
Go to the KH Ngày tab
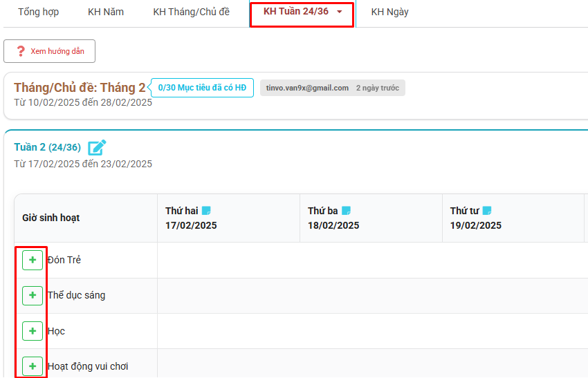coord(389,12)
